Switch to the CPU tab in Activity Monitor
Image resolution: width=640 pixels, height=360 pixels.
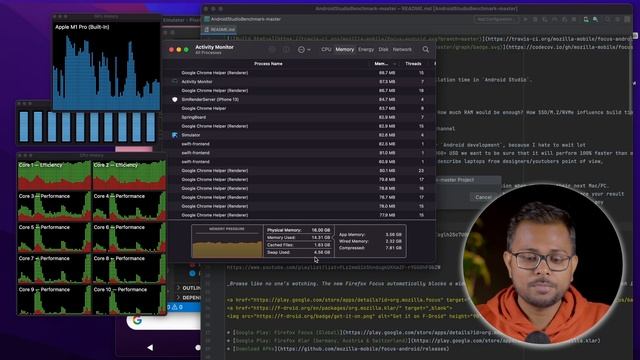tap(326, 49)
